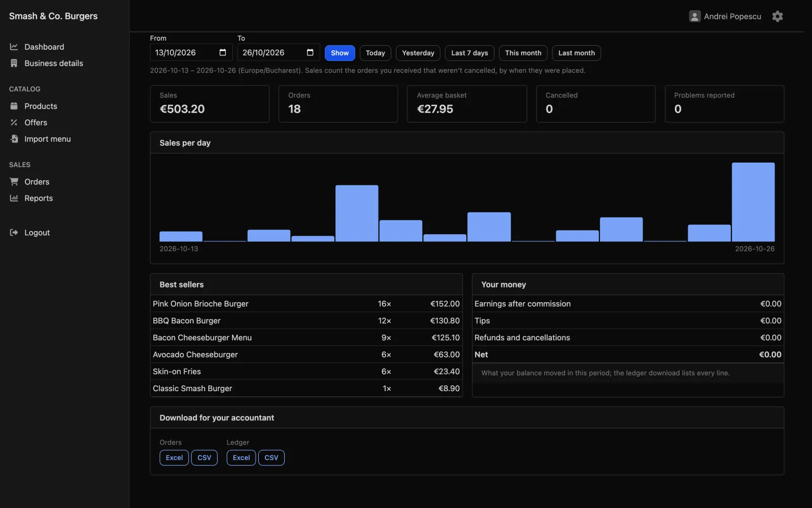Choose the Last month range
The height and width of the screenshot is (508, 812).
(x=577, y=53)
